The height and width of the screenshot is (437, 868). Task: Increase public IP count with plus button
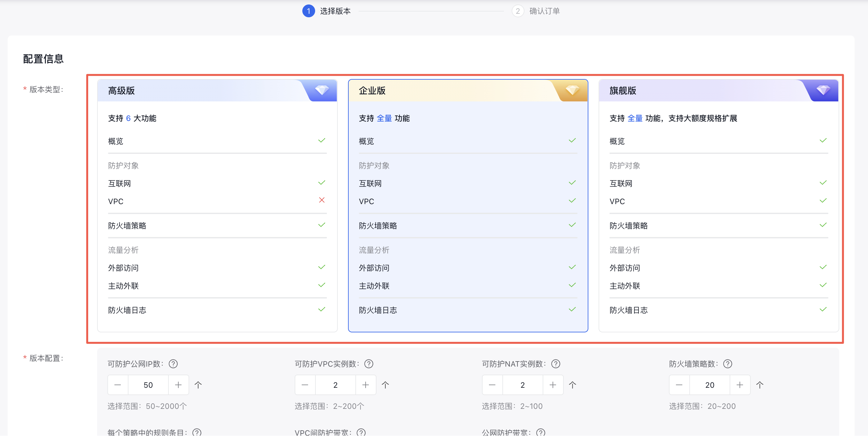(x=178, y=385)
